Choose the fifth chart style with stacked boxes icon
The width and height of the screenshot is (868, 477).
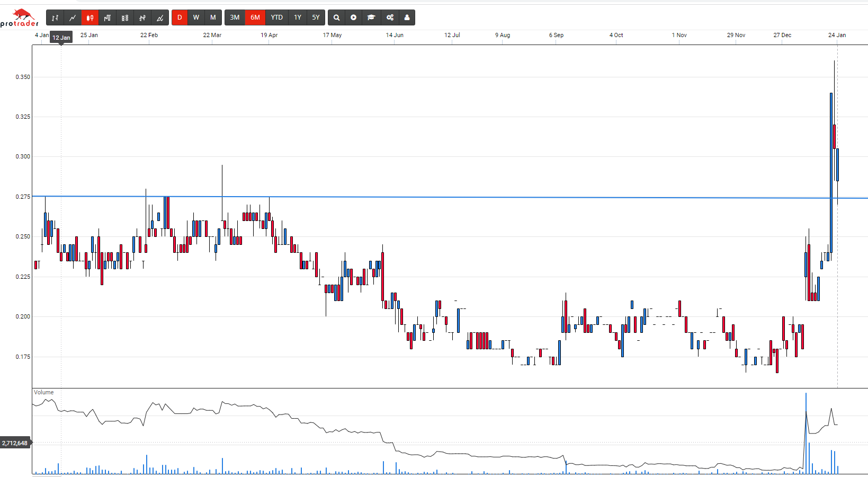point(125,17)
